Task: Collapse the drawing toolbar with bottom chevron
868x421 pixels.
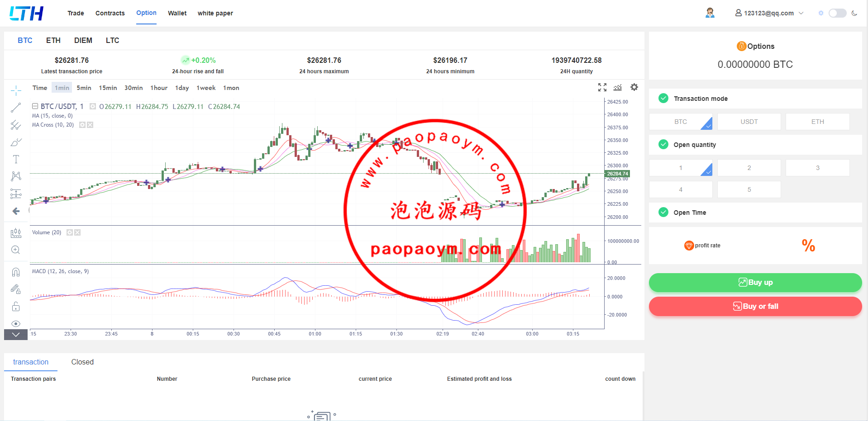Action: (x=16, y=335)
